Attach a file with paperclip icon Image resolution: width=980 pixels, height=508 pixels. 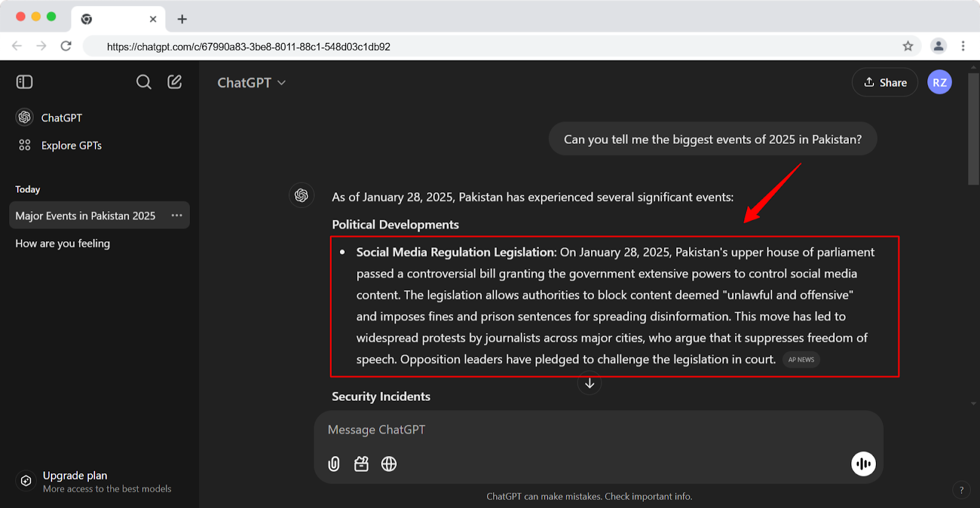pos(334,464)
